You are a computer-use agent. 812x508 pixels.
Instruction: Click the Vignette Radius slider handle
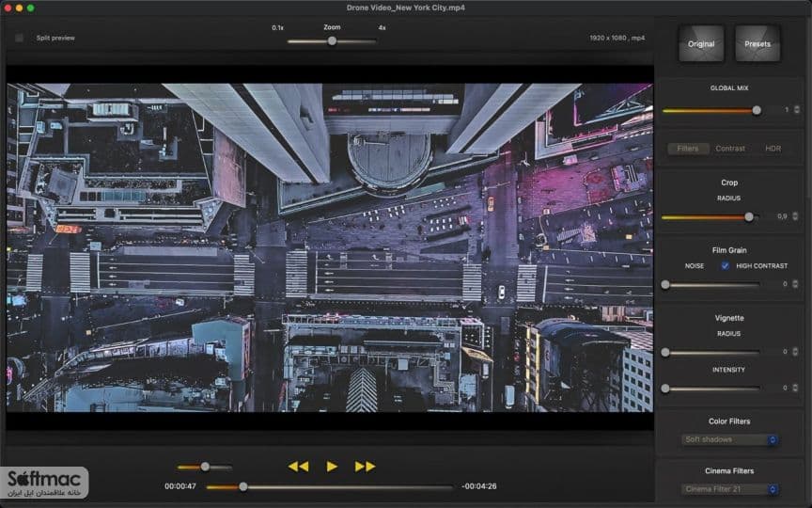coord(665,353)
